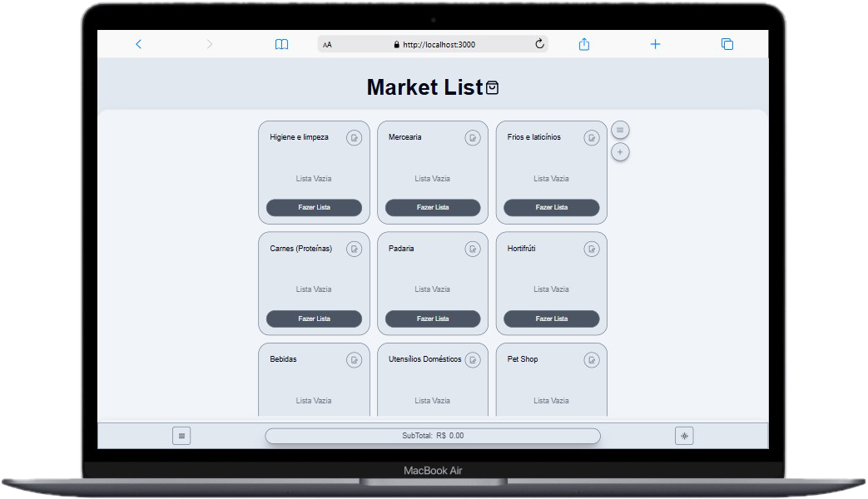
Task: Open edit icon on Frios e laticínios card
Action: coord(592,138)
